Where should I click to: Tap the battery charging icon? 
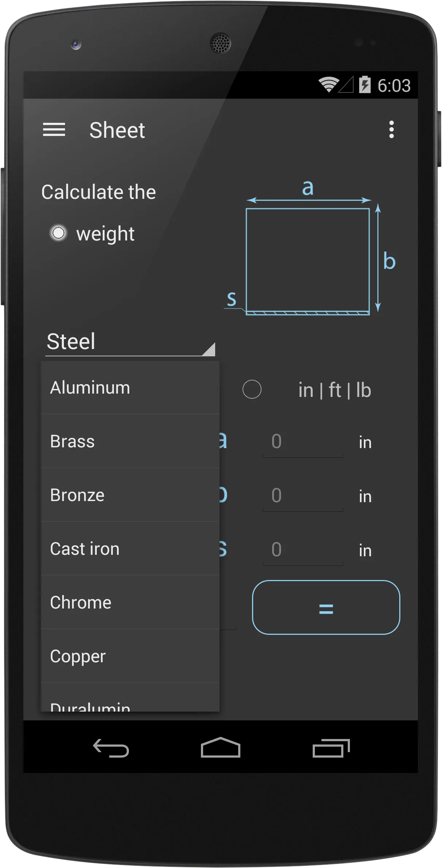(x=365, y=85)
